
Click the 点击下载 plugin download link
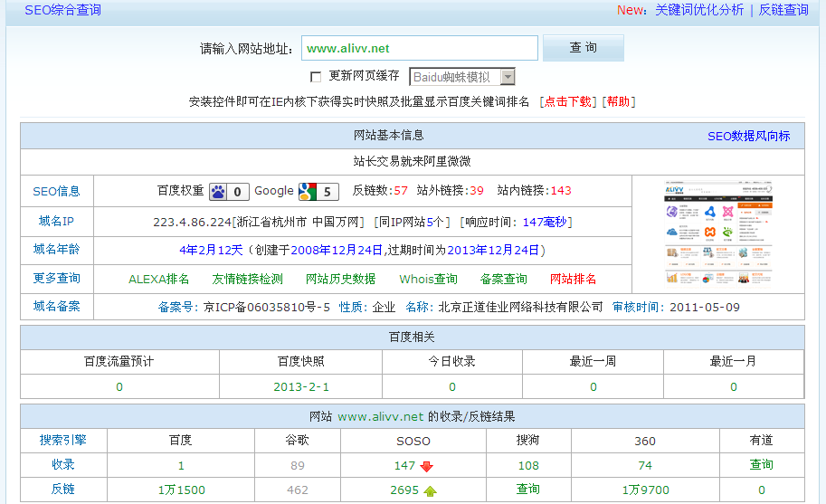(x=567, y=101)
